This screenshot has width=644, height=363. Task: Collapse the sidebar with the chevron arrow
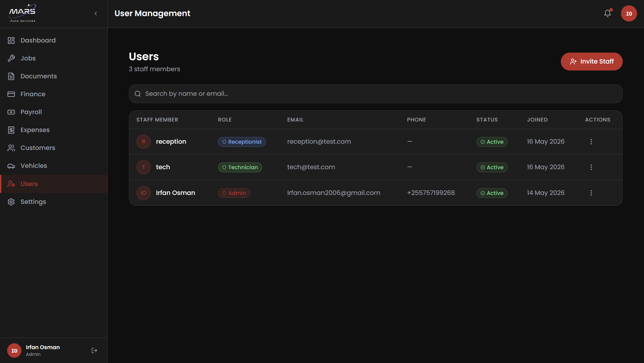click(x=96, y=13)
